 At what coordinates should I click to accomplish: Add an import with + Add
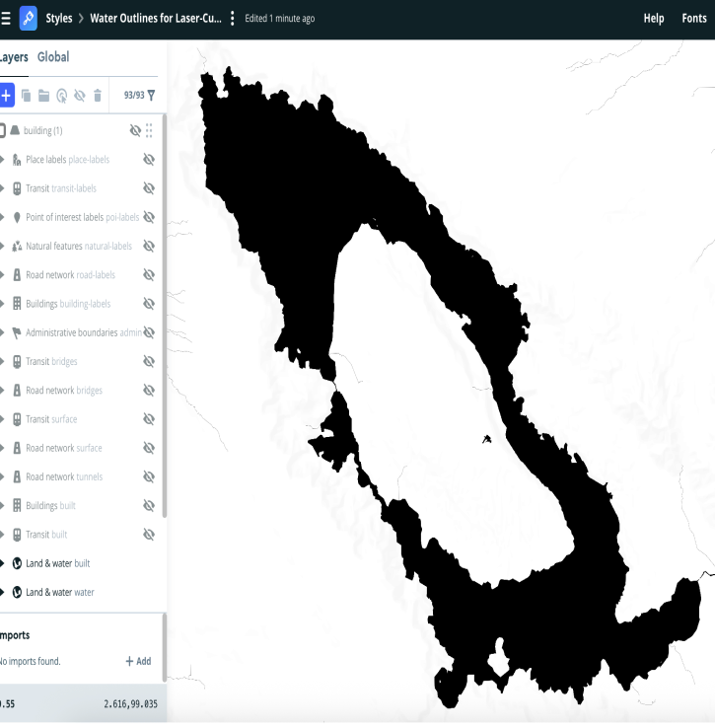coord(138,662)
